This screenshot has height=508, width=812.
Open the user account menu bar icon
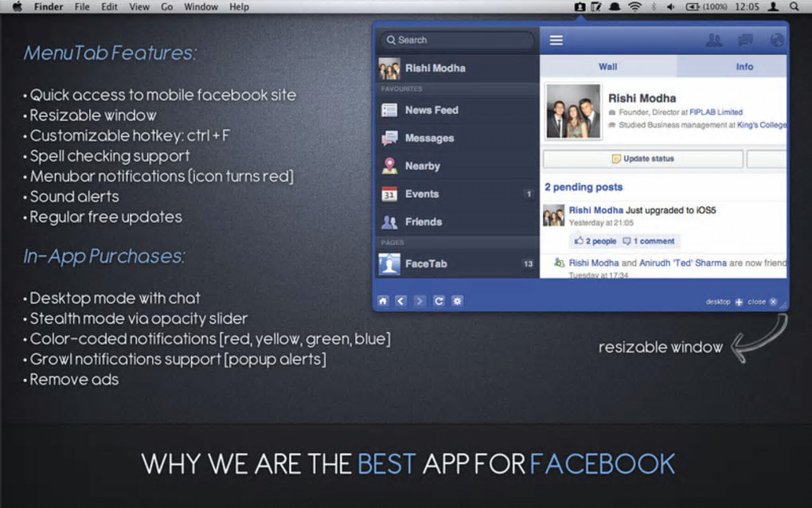click(773, 6)
